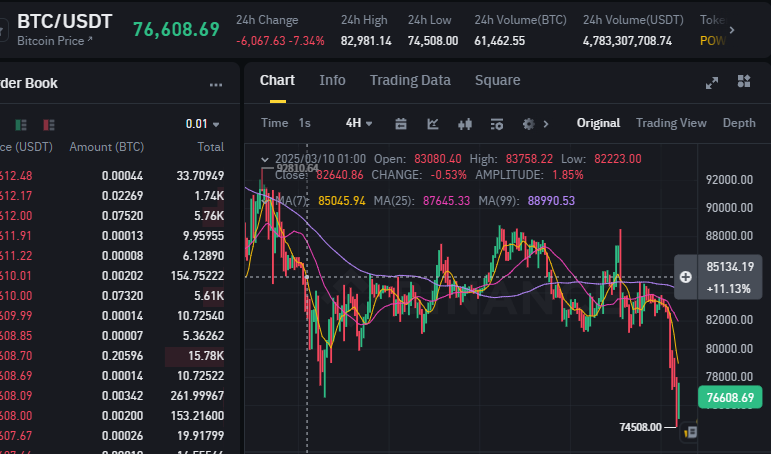Switch chart view to Original

click(598, 123)
